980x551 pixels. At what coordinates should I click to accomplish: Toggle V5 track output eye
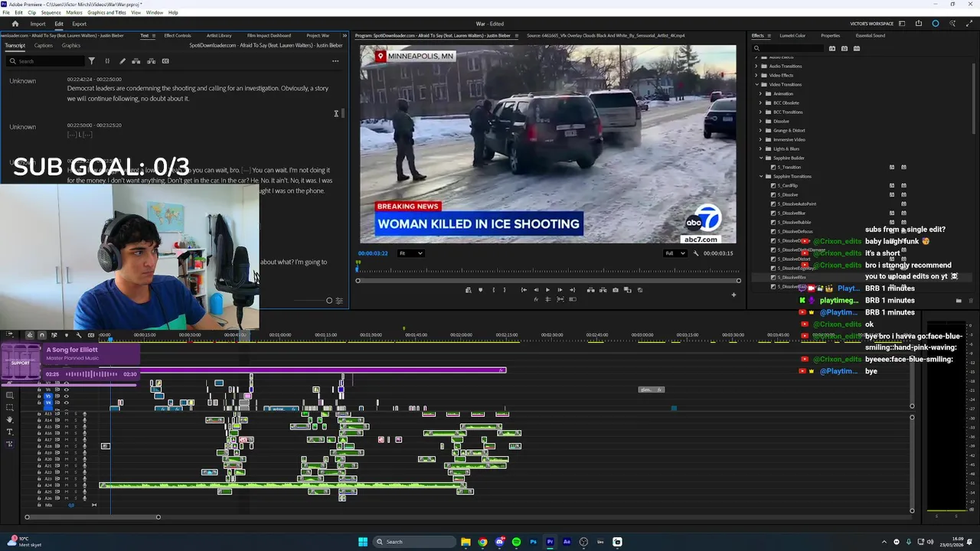coord(67,396)
